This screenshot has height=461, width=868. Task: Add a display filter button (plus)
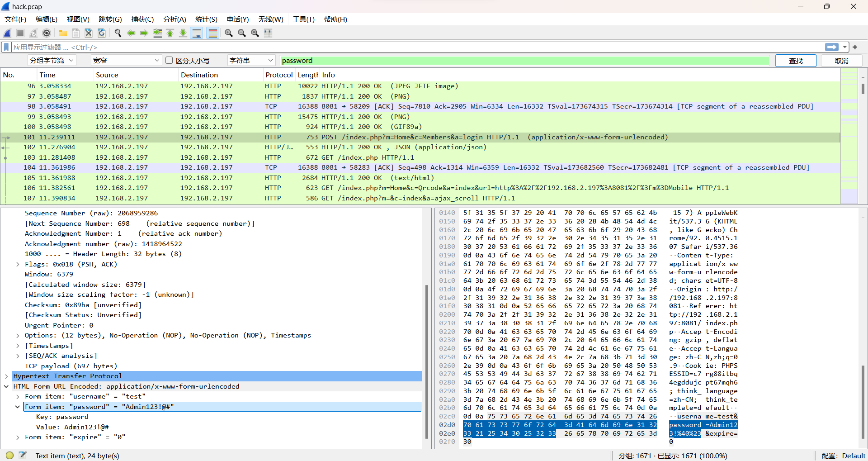pyautogui.click(x=855, y=47)
